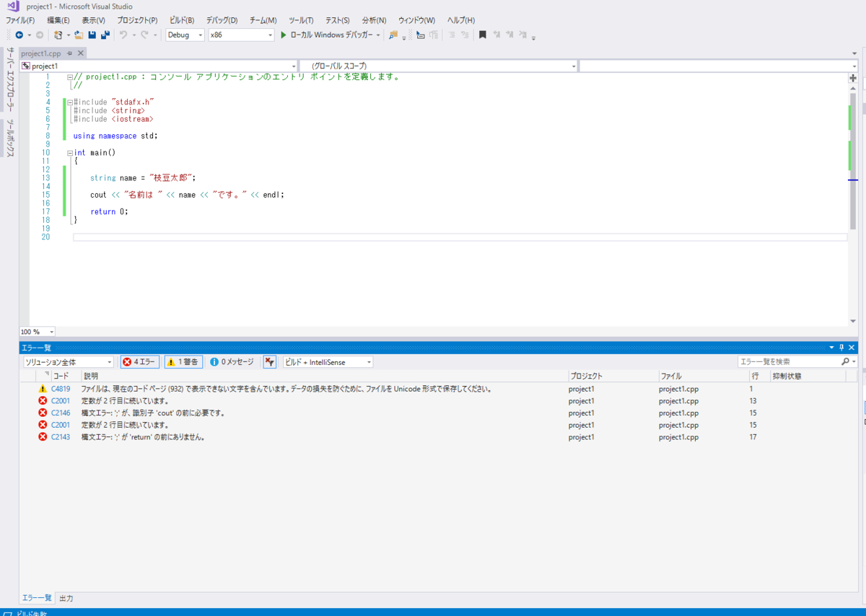866x616 pixels.
Task: Click the Uncomment Selected Lines icon
Action: pos(465,35)
